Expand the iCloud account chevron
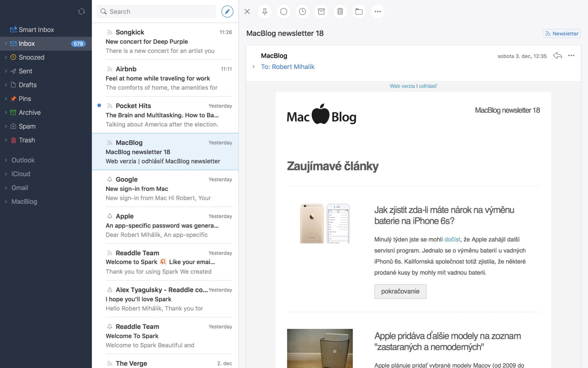The height and width of the screenshot is (368, 588). click(x=6, y=174)
